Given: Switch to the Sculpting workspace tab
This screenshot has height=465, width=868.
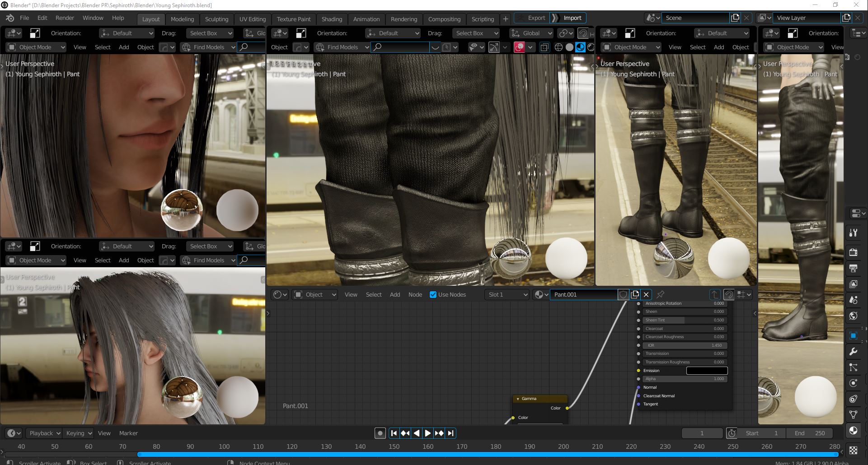Looking at the screenshot, I should (216, 19).
